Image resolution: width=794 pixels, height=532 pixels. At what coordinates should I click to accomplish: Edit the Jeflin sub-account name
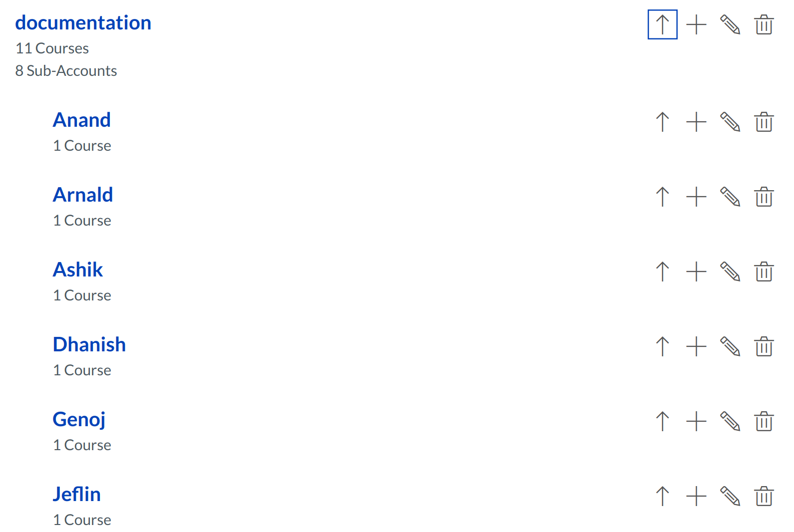tap(730, 496)
